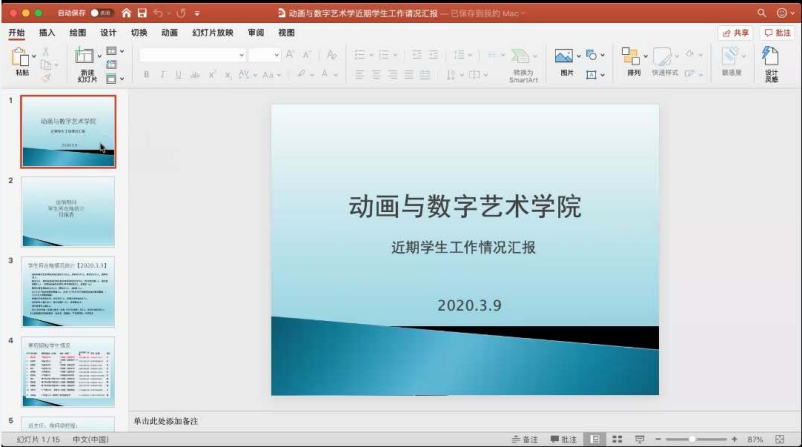This screenshot has width=802, height=447.
Task: Click the Comments (批注) button top right
Action: coord(776,32)
